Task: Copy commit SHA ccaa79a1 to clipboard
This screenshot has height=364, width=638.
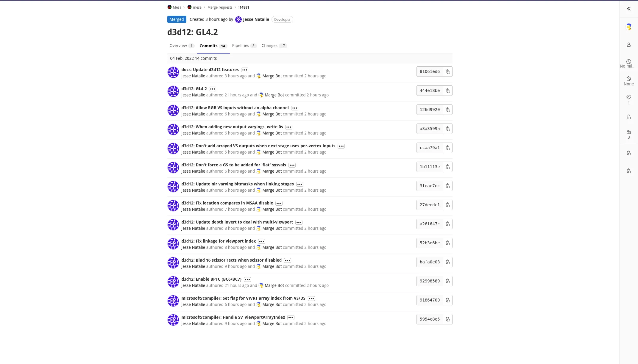Action: click(x=447, y=148)
